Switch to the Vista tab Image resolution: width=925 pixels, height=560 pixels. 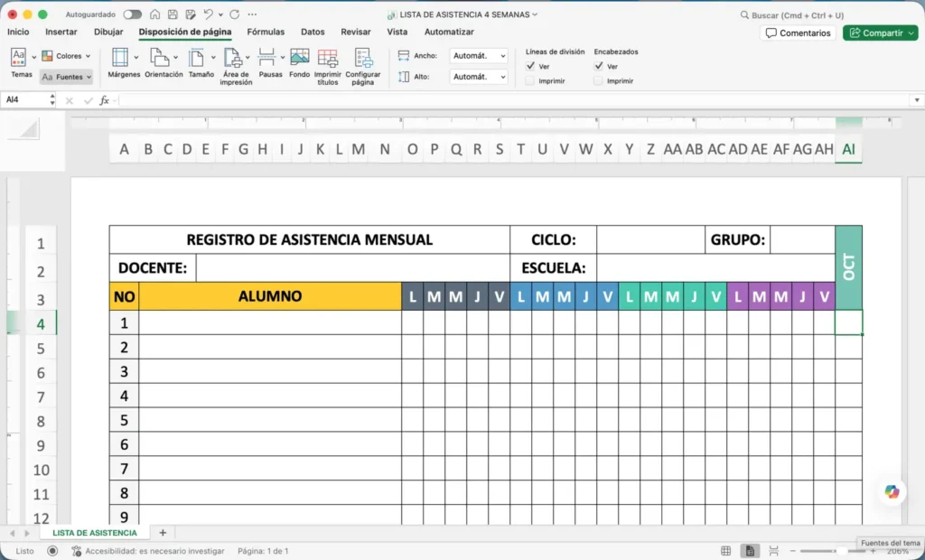click(x=397, y=32)
